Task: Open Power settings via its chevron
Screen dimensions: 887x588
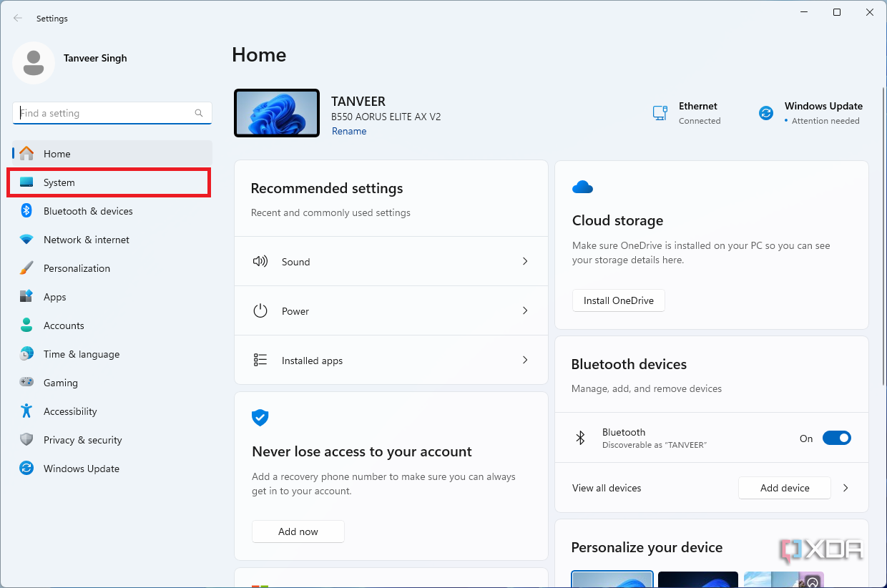Action: point(525,311)
